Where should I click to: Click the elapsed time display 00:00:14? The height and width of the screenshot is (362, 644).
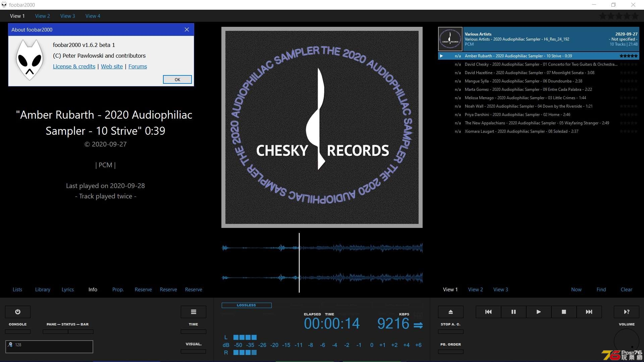point(332,324)
